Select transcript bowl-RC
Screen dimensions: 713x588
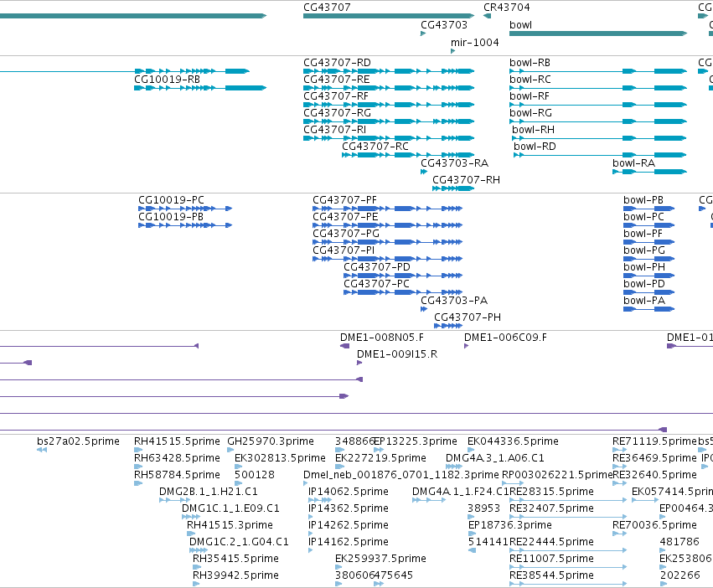598,88
